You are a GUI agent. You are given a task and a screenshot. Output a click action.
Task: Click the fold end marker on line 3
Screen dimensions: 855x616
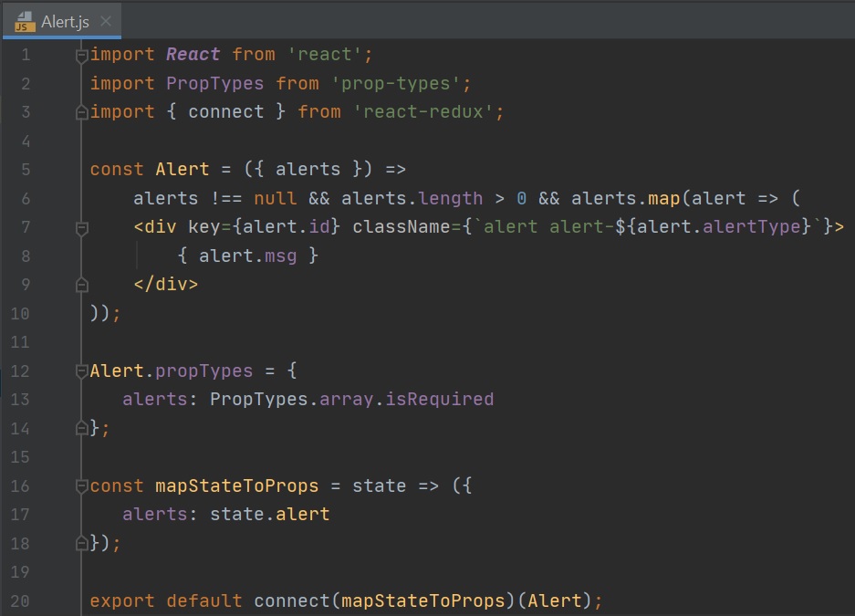coord(82,112)
